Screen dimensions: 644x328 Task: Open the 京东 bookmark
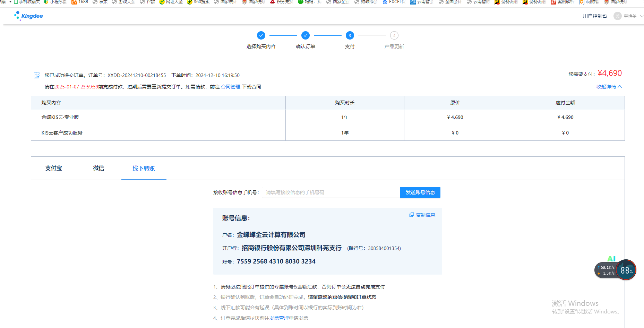pyautogui.click(x=100, y=2)
